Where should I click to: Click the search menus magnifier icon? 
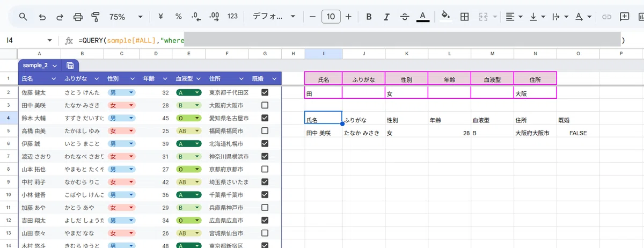(23, 17)
